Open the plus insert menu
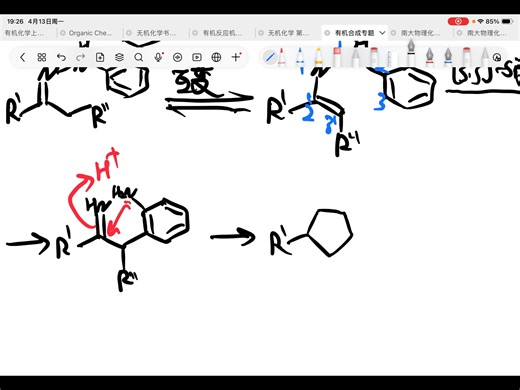This screenshot has width=520, height=390. [236, 57]
